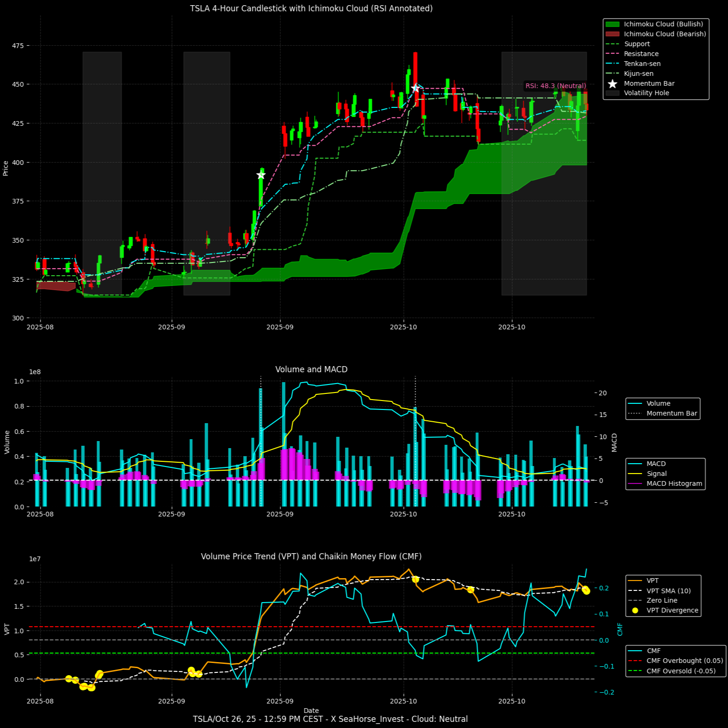Select the CMF Oversold (-0.05) legend entry

672,671
